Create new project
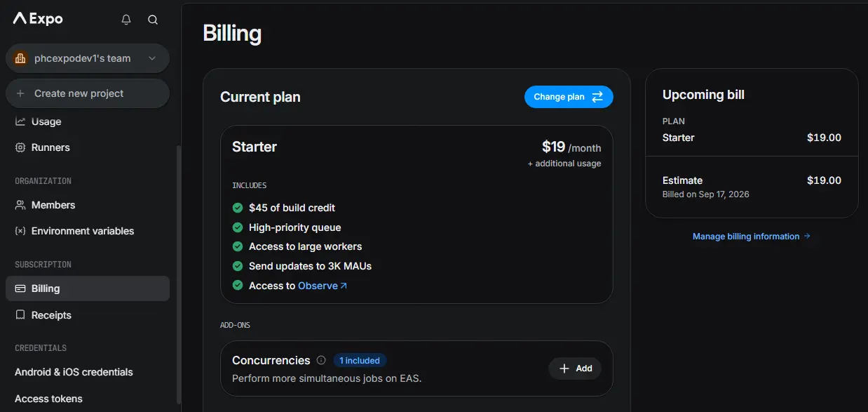This screenshot has height=412, width=868. [x=88, y=93]
